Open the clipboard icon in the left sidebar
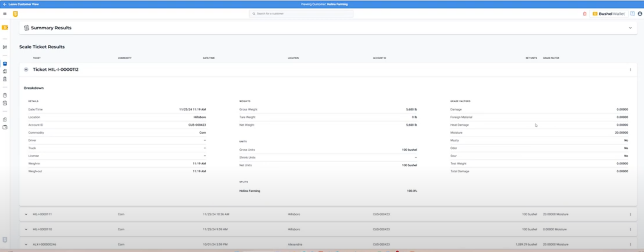644x252 pixels. pyautogui.click(x=5, y=95)
